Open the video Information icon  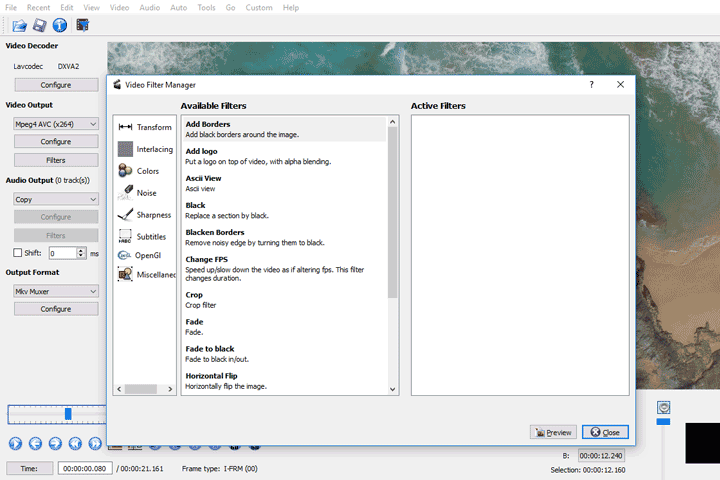click(60, 25)
